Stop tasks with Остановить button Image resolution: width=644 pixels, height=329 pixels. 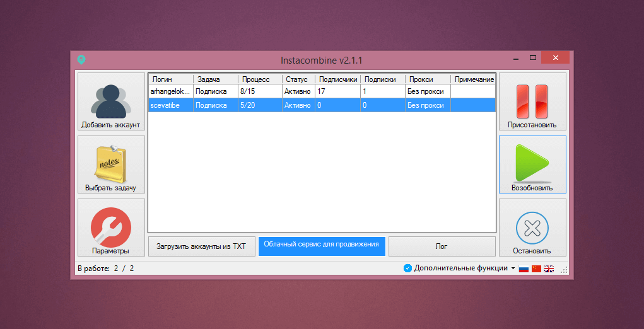pos(532,228)
